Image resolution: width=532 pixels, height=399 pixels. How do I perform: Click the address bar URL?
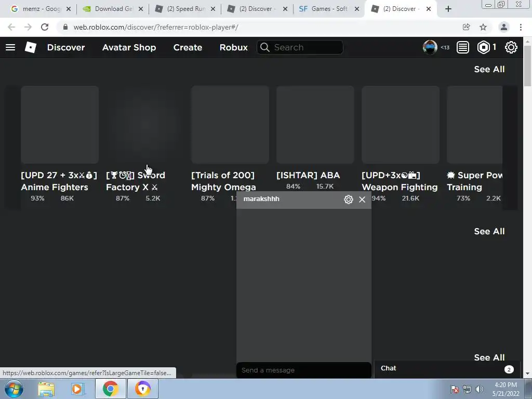pos(156,27)
